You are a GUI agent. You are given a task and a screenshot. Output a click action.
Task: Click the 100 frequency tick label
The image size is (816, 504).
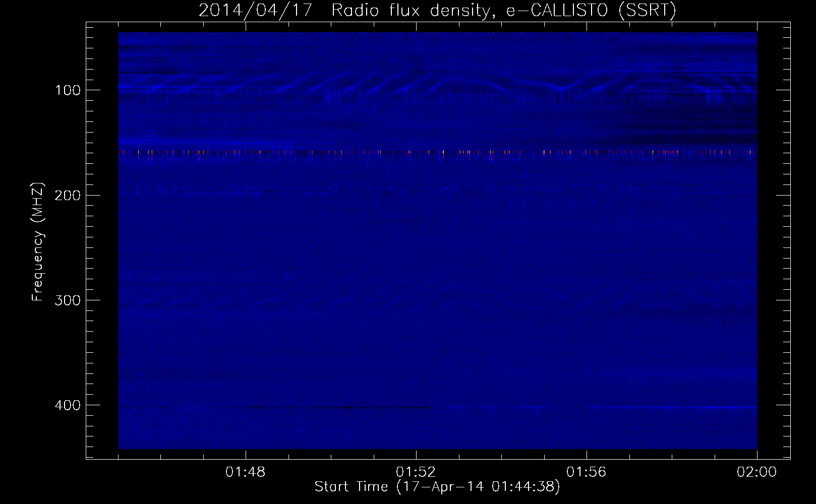68,91
